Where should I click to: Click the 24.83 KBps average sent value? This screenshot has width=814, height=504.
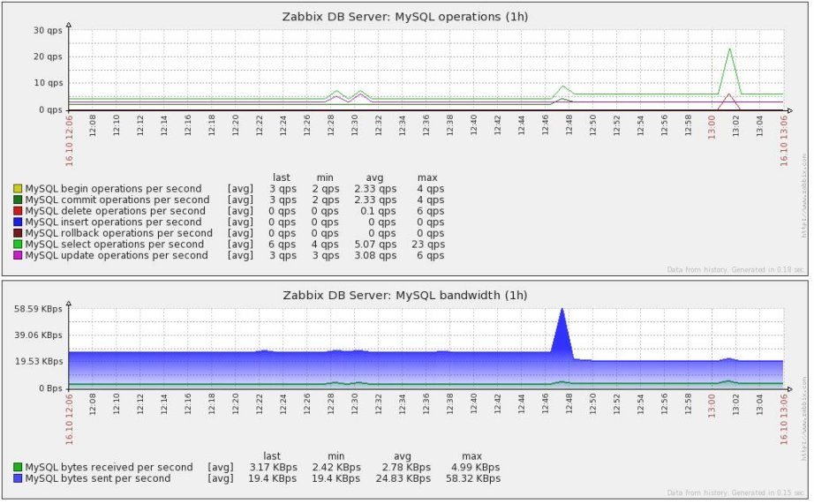click(x=403, y=478)
